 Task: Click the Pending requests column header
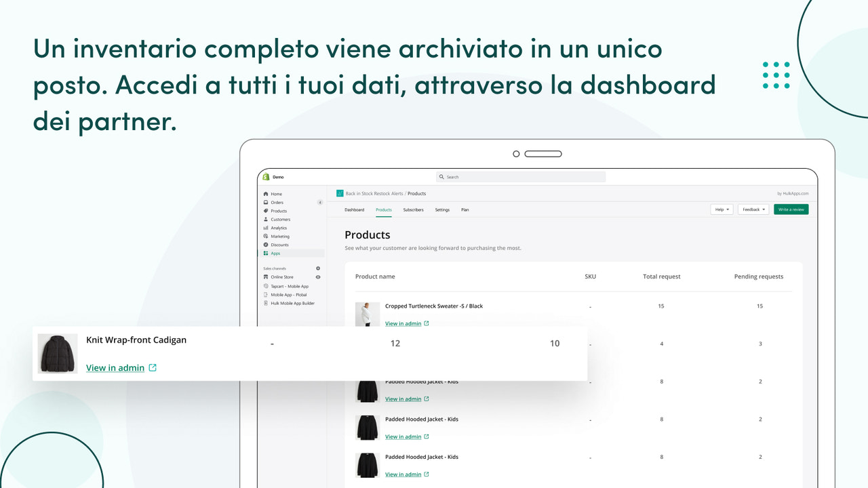pyautogui.click(x=759, y=277)
